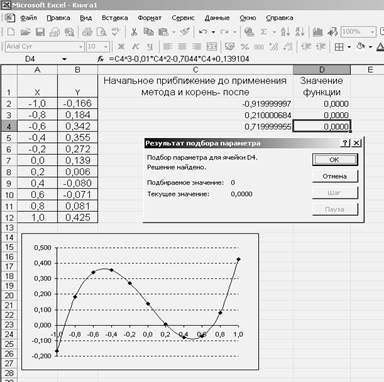Launch the Chart Wizard icon
Viewport: 384px width, 382px height.
[318, 32]
